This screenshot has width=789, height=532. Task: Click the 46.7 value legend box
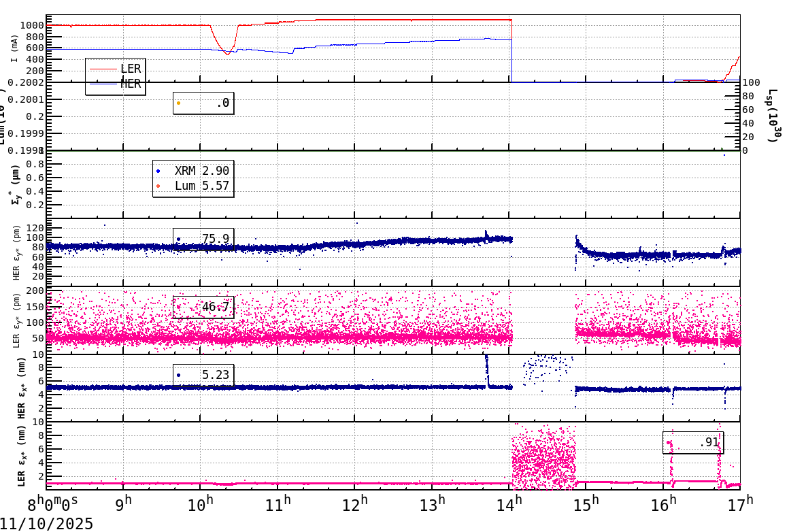click(203, 307)
